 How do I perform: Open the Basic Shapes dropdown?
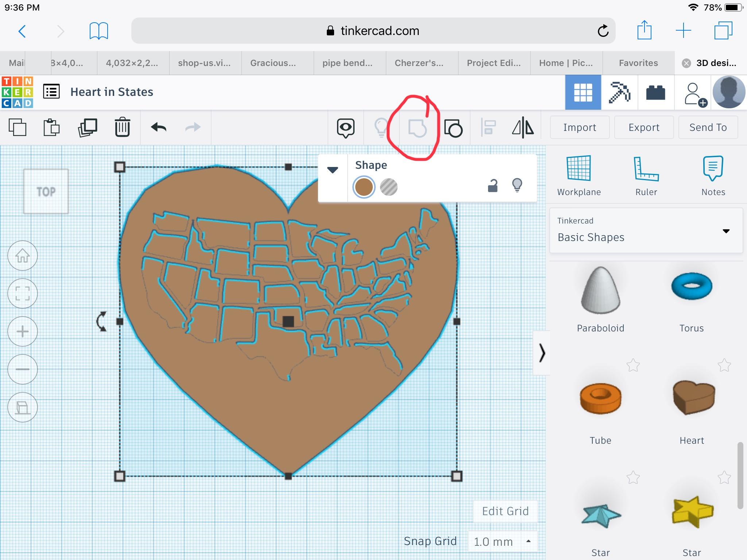coord(646,231)
